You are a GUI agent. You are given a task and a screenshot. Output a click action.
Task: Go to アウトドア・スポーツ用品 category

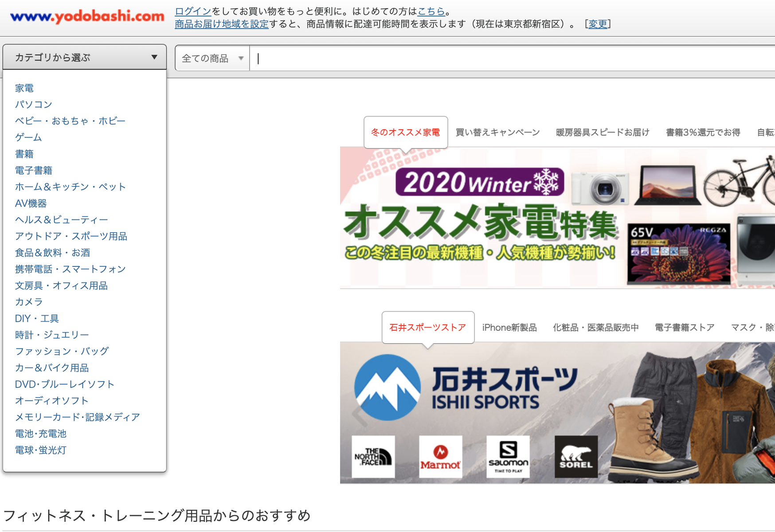click(x=71, y=236)
